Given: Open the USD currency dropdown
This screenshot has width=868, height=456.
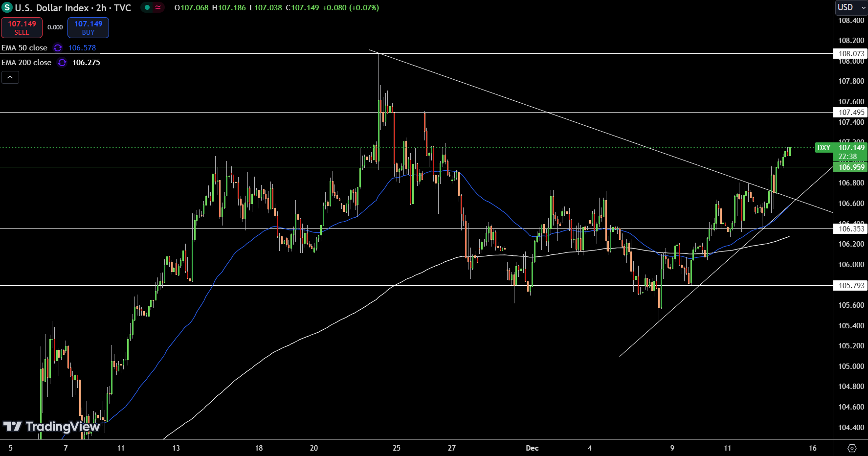Looking at the screenshot, I should click(x=850, y=7).
